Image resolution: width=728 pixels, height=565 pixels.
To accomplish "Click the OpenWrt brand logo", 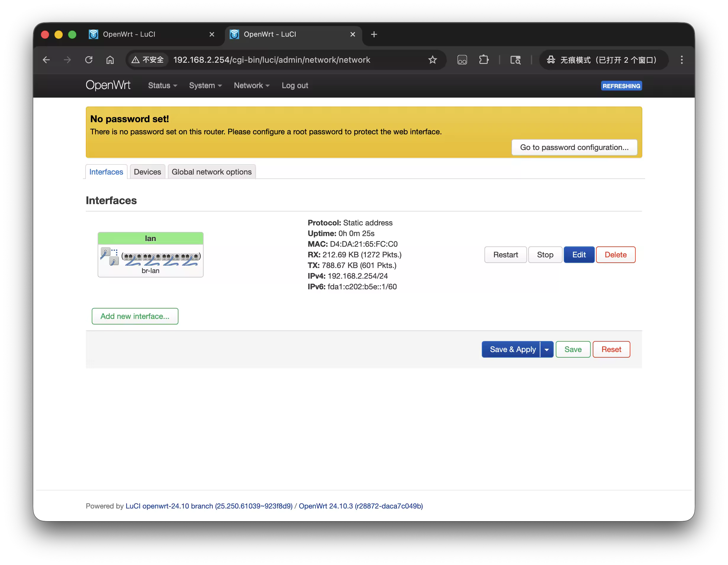I will click(108, 85).
